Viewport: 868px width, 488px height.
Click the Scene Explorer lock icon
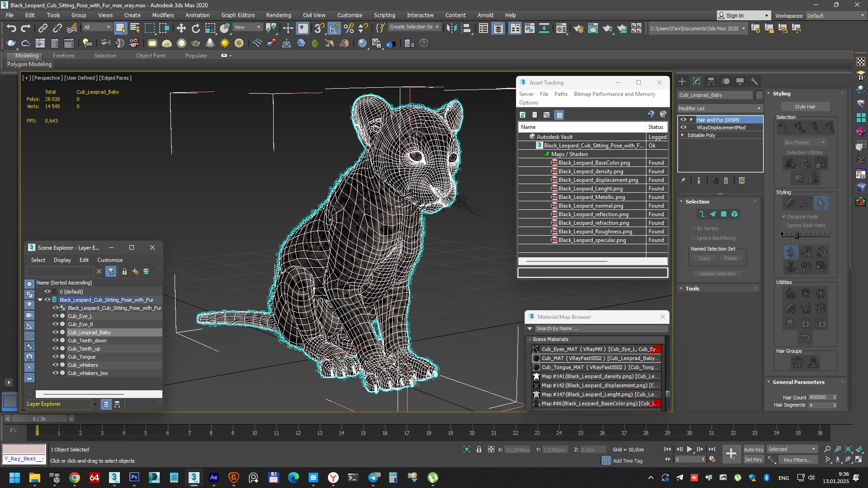point(124,271)
